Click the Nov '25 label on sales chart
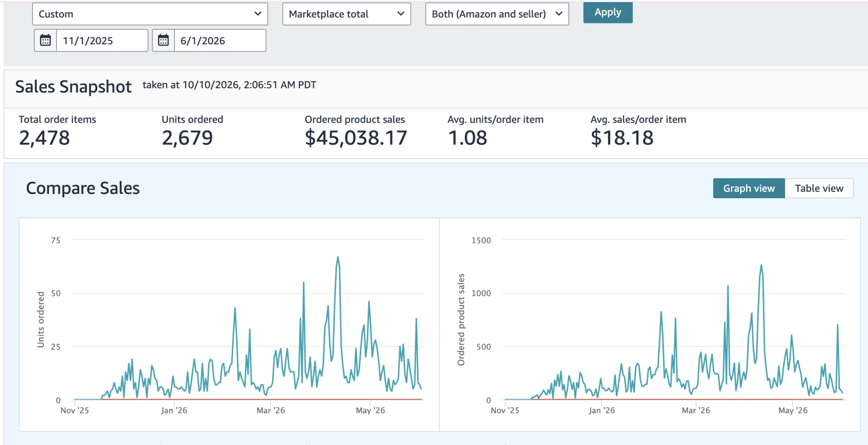868x445 pixels. [x=505, y=410]
